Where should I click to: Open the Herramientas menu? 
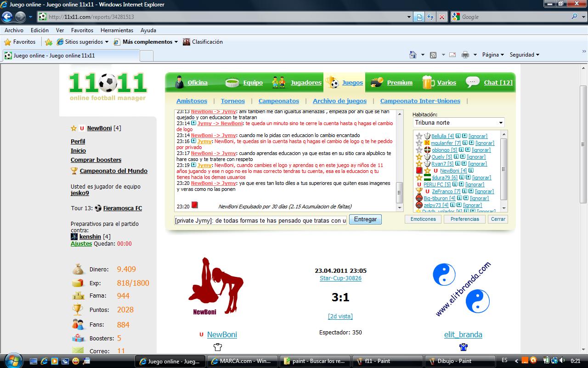(117, 30)
